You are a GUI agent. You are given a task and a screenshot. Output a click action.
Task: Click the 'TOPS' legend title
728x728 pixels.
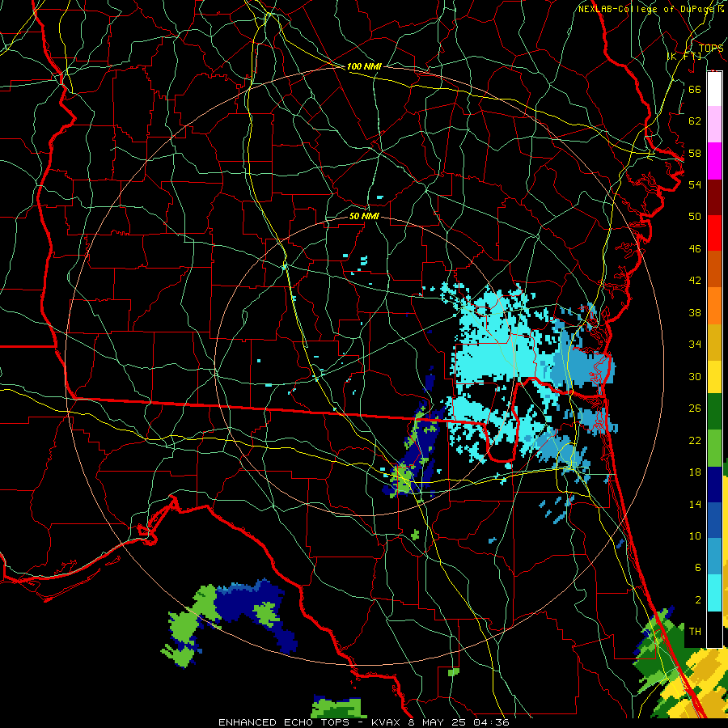[x=711, y=49]
